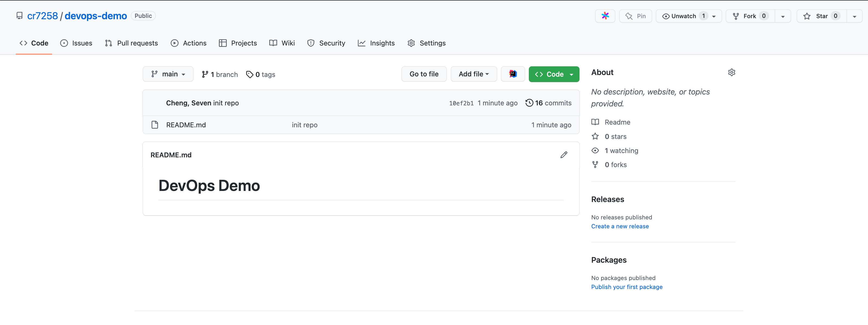Click Create a new release link
This screenshot has height=325, width=868.
tap(620, 226)
